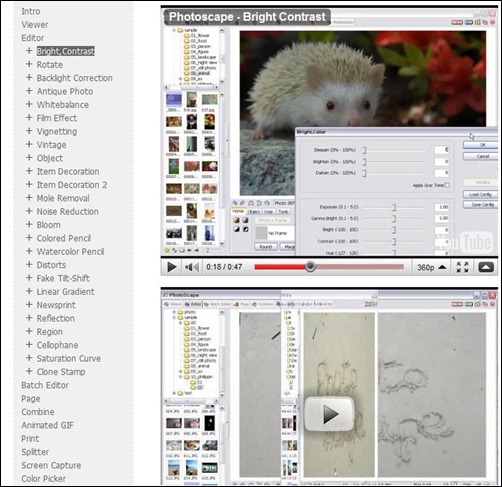Click the fullscreen icon in video player
Image resolution: width=502 pixels, height=487 pixels.
point(462,267)
